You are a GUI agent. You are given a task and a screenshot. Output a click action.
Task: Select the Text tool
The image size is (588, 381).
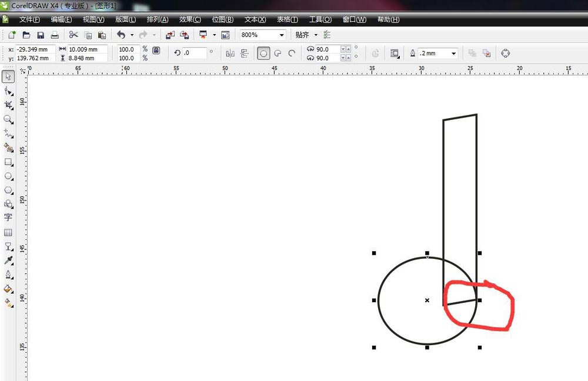pyautogui.click(x=8, y=218)
